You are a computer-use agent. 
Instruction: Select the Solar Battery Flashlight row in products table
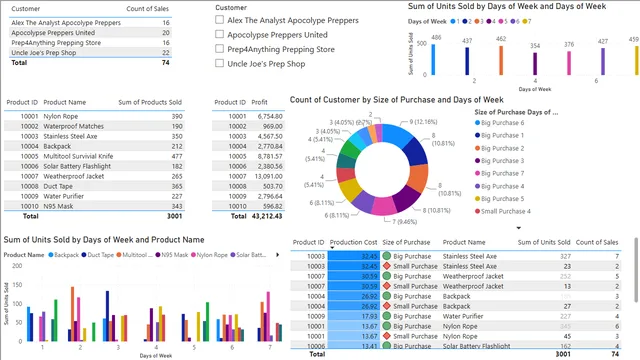94,166
